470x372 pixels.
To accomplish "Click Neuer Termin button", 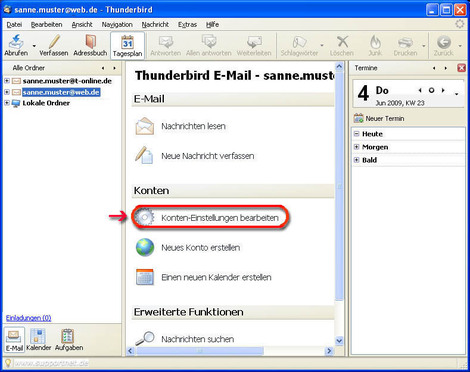I will (x=379, y=118).
